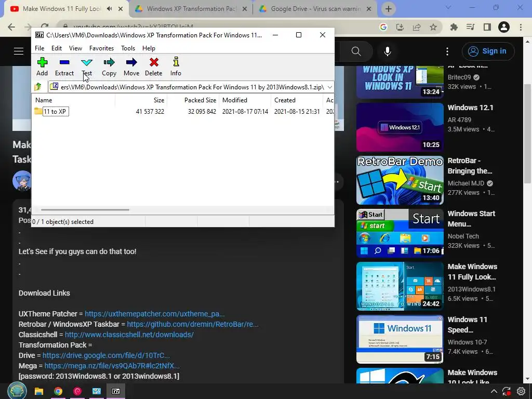Expand the 7-Zip address path dropdown
The width and height of the screenshot is (532, 399).
(329, 87)
